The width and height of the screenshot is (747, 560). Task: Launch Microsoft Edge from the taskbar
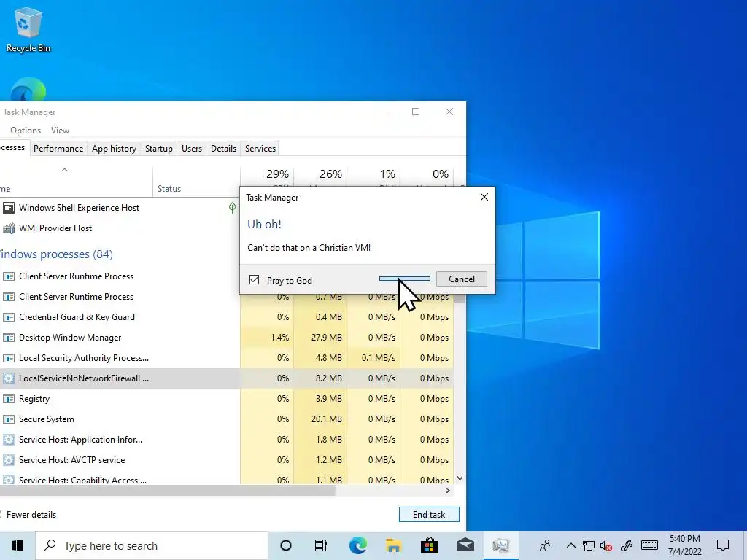(357, 545)
